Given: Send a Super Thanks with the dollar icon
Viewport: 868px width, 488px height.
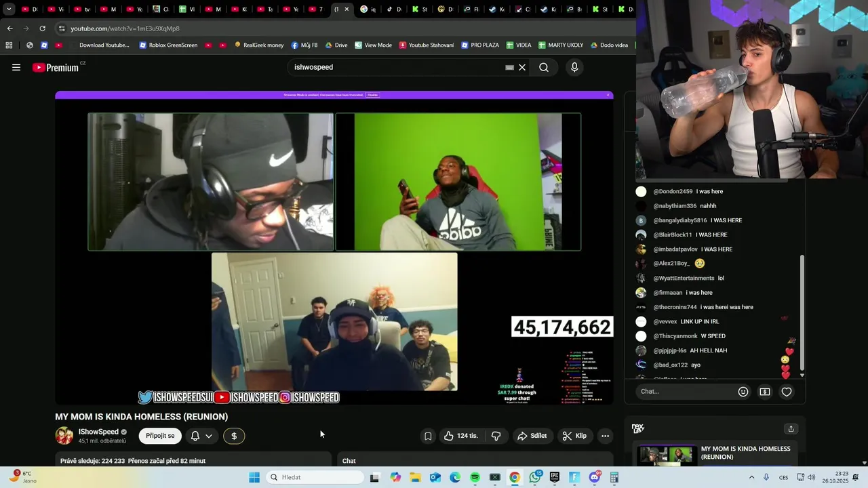Looking at the screenshot, I should click(234, 436).
